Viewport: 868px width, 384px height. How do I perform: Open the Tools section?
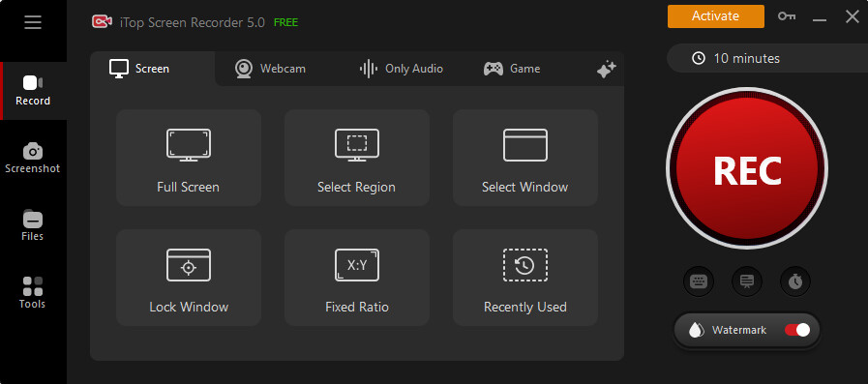coord(33,293)
